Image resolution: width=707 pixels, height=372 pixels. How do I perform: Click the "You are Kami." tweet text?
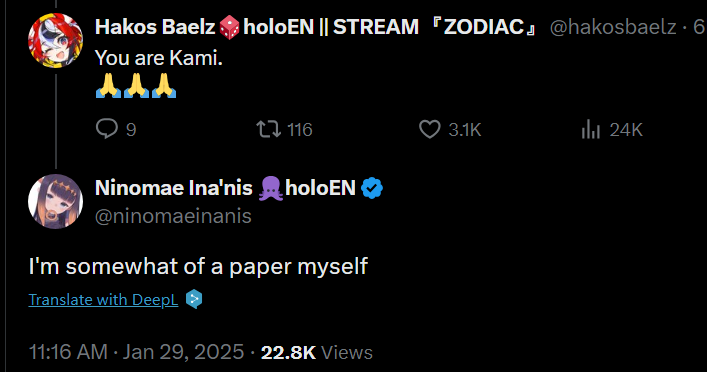(159, 58)
